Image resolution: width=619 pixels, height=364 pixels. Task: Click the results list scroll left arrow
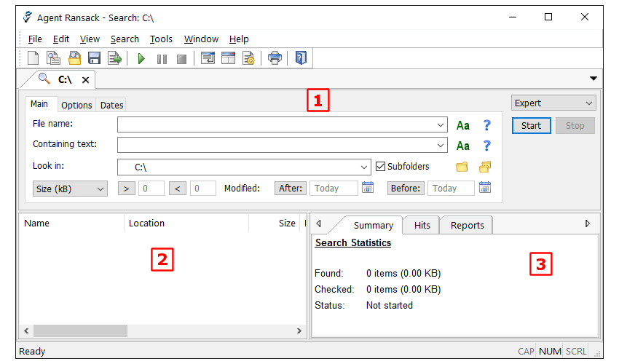tap(26, 331)
